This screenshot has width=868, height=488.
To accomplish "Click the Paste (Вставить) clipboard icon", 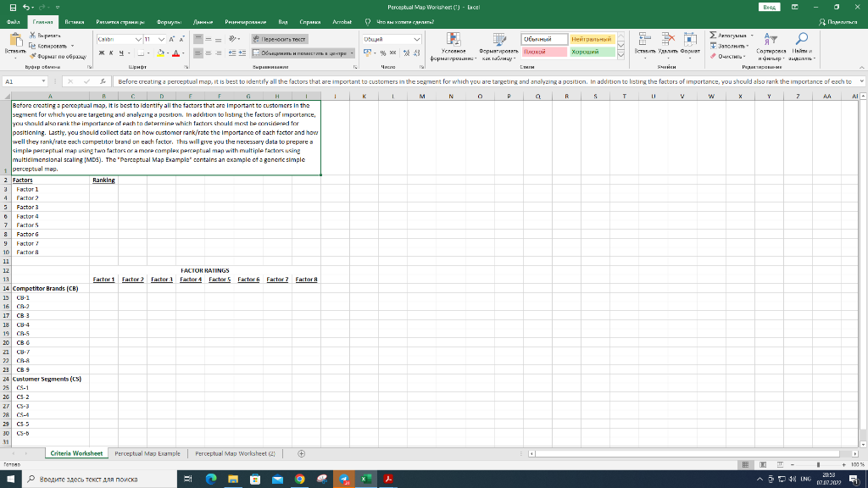I will (x=15, y=40).
